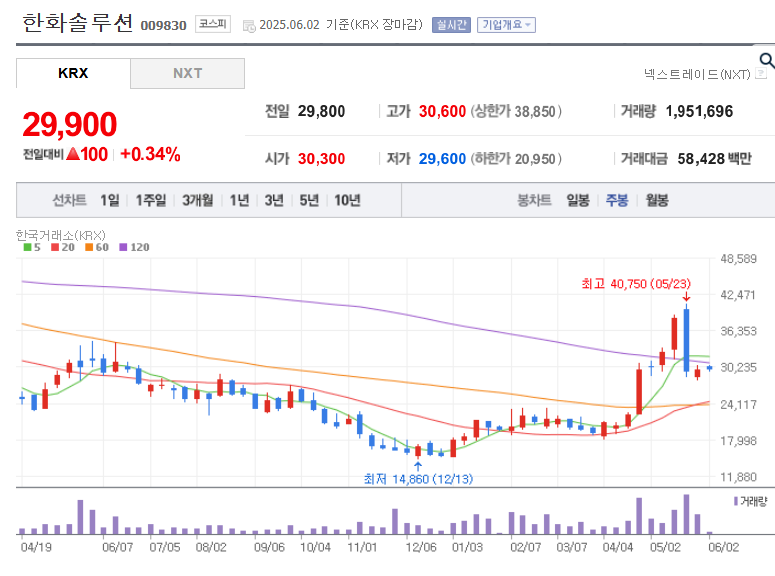Click the stock name 한화솔루션
775x576 pixels.
coord(78,23)
